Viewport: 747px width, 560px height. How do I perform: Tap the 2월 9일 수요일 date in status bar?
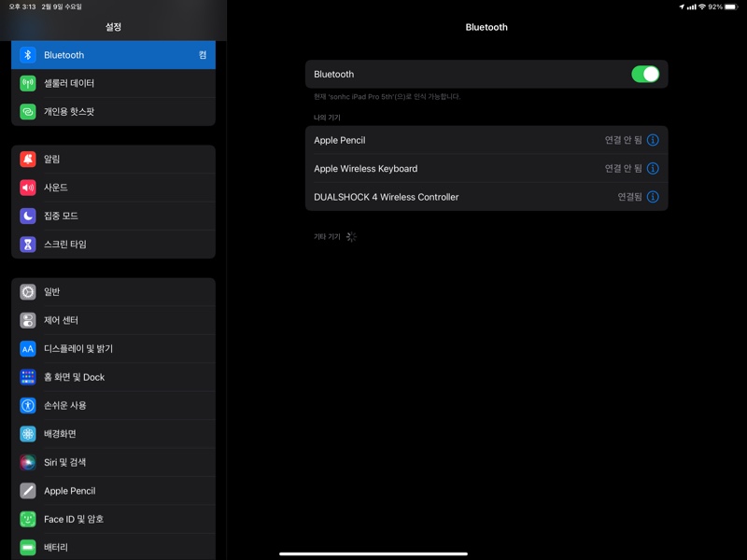[62, 7]
